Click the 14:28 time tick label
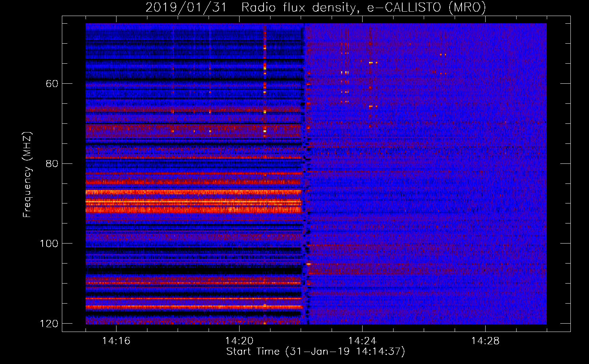The height and width of the screenshot is (364, 589). (485, 341)
